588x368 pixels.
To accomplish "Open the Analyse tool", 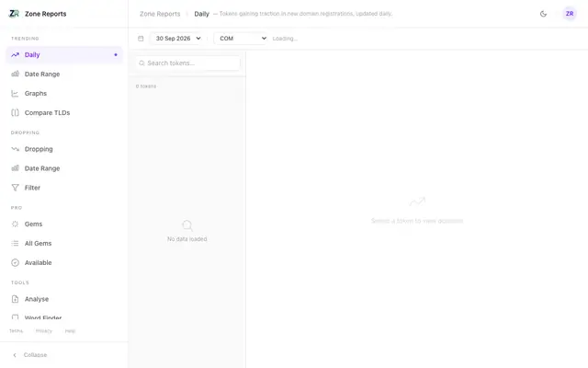I will [64, 299].
